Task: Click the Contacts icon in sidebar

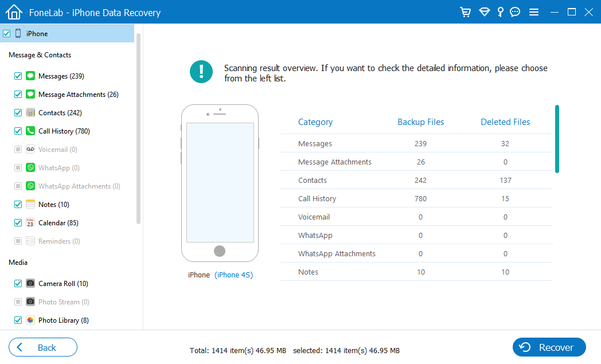Action: (x=30, y=113)
